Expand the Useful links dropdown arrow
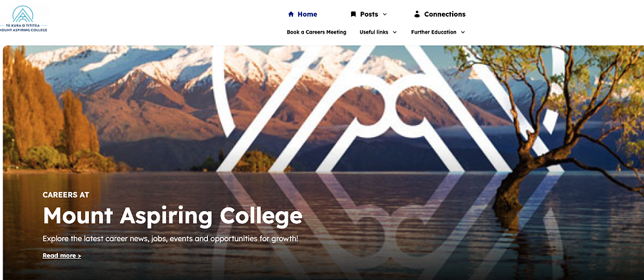This screenshot has width=644, height=280. [395, 32]
